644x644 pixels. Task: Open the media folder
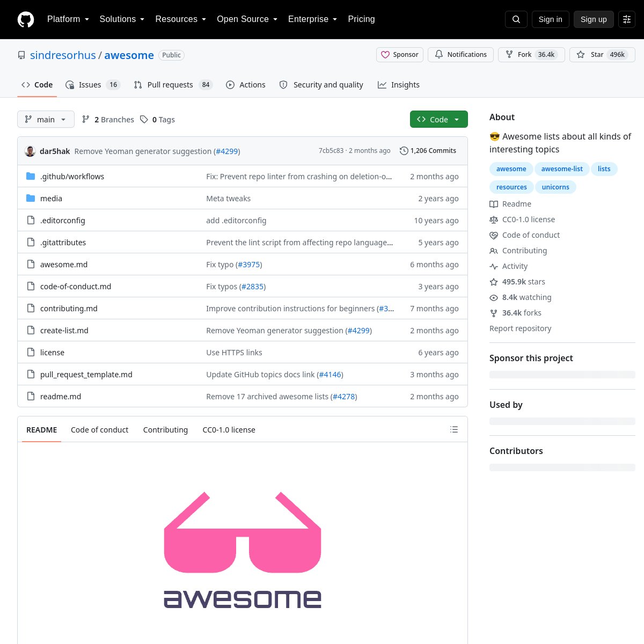pyautogui.click(x=51, y=199)
